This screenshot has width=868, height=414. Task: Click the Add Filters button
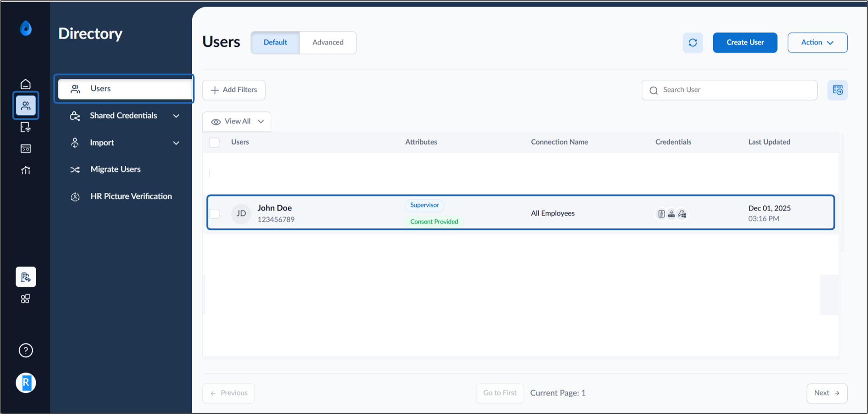pyautogui.click(x=234, y=90)
